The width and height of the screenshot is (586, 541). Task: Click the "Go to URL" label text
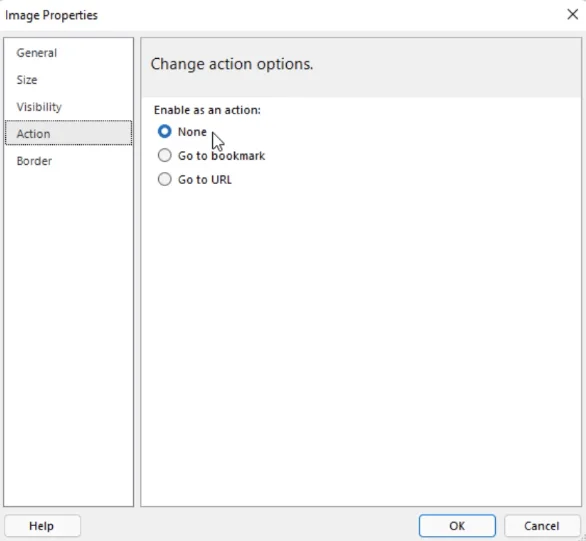coord(204,180)
